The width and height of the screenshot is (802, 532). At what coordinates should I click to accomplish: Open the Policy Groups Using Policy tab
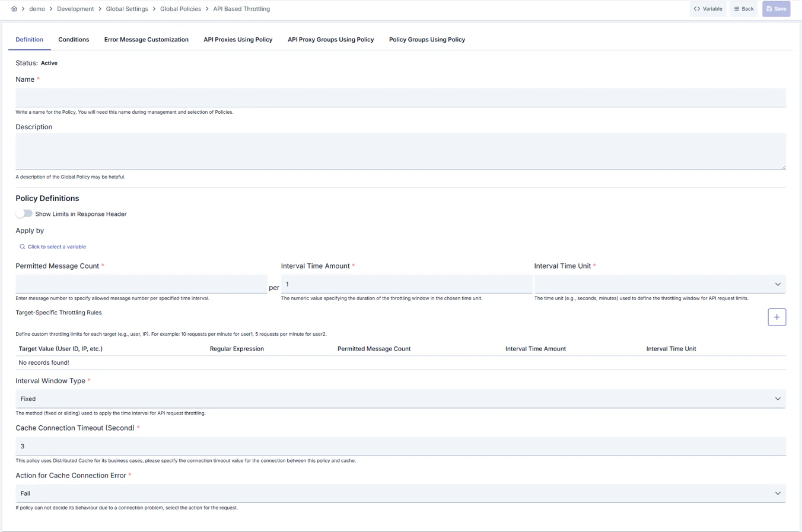(x=427, y=39)
